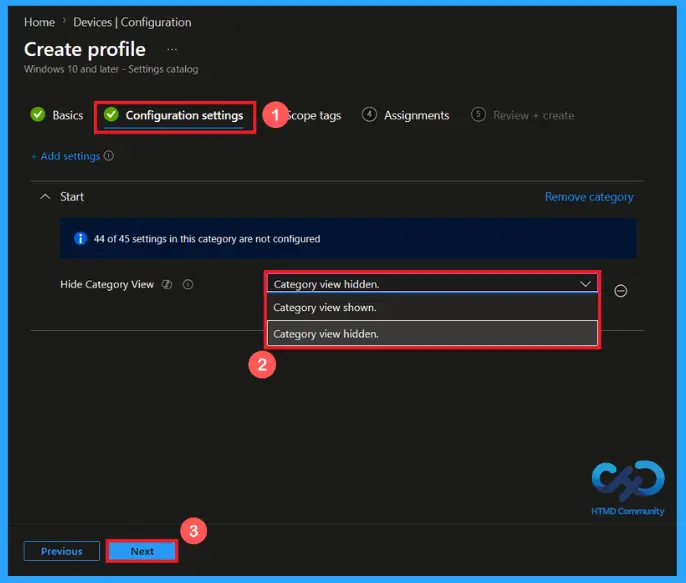Click the blue info icon in the banner

tap(80, 238)
